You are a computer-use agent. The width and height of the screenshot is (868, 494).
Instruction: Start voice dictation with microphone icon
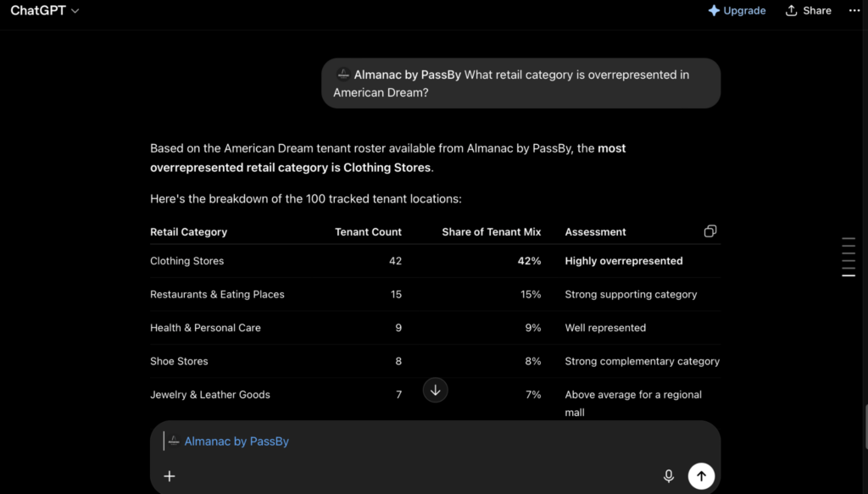(x=669, y=475)
